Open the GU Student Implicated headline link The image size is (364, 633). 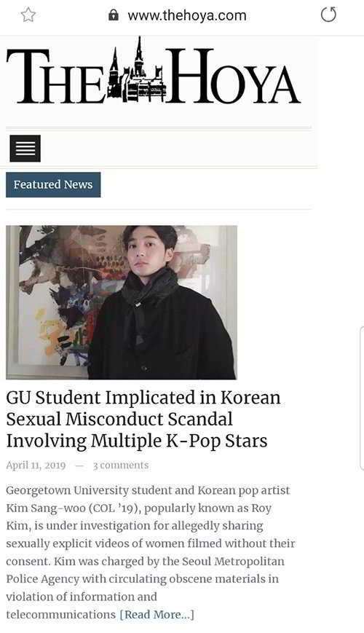click(143, 419)
